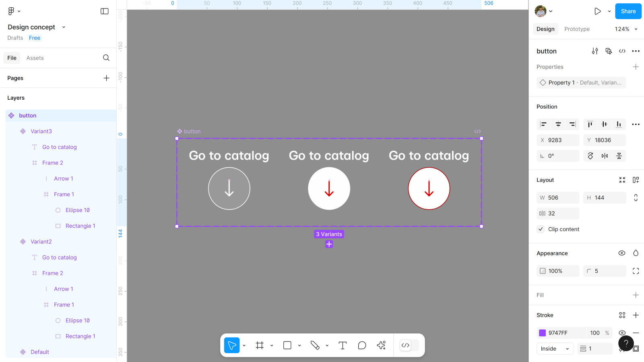This screenshot has width=644, height=362.
Task: Toggle Appearance visibility eye icon
Action: pos(621,253)
